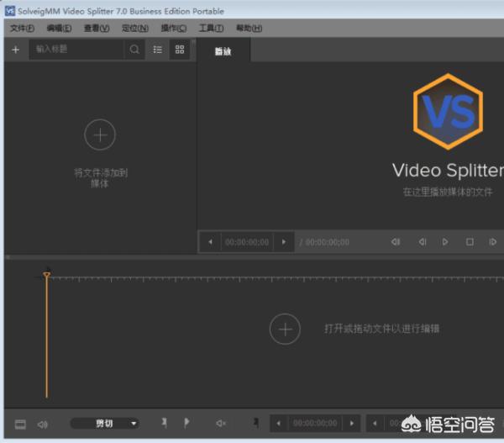Image resolution: width=504 pixels, height=443 pixels.
Task: Select the 播放 tab
Action: (223, 50)
